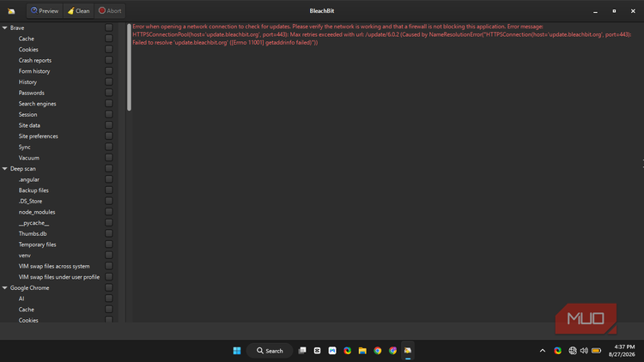Select the History row under Brave
This screenshot has width=644, height=362.
coord(27,82)
